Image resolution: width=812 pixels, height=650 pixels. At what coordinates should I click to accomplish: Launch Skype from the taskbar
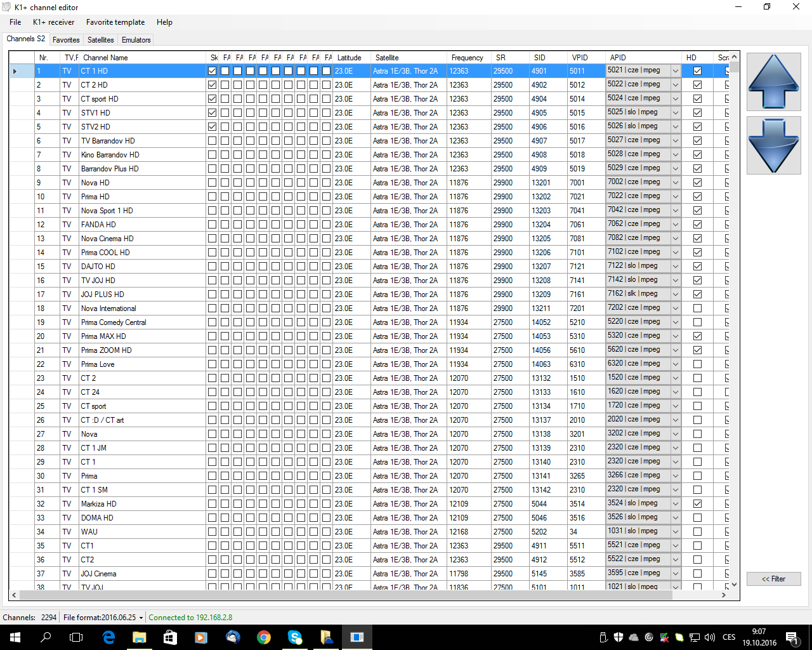click(295, 637)
